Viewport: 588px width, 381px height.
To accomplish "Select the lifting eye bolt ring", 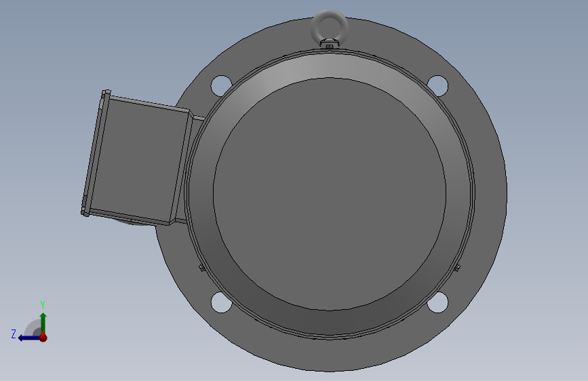I will 330,28.
